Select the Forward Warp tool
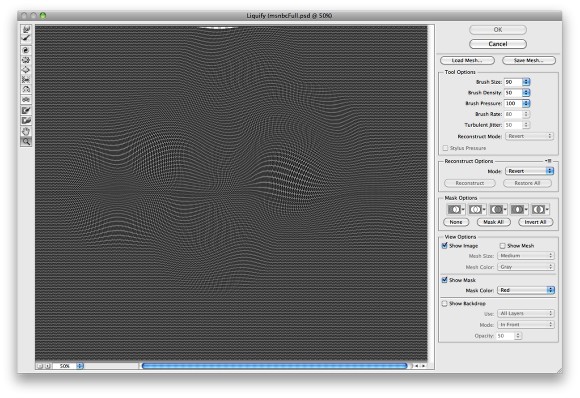This screenshot has height=398, width=580. pos(26,30)
